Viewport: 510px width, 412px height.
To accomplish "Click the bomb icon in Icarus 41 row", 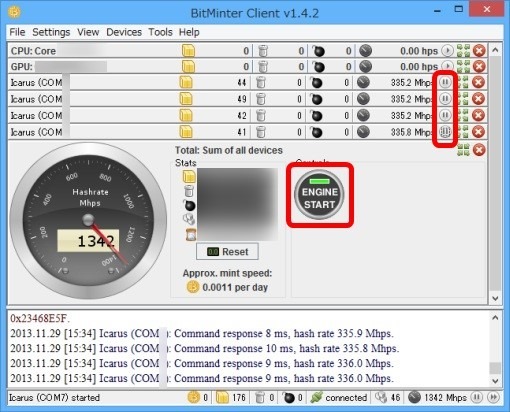I will point(316,131).
